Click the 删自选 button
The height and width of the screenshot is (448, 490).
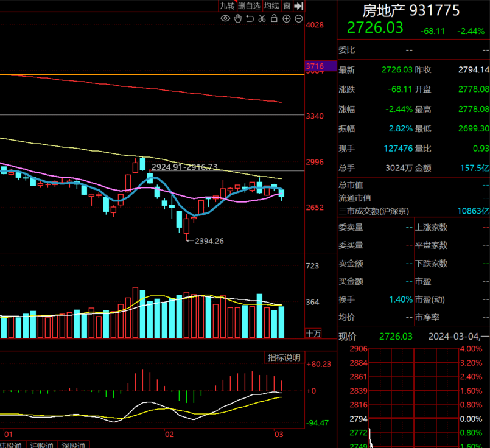pyautogui.click(x=249, y=5)
